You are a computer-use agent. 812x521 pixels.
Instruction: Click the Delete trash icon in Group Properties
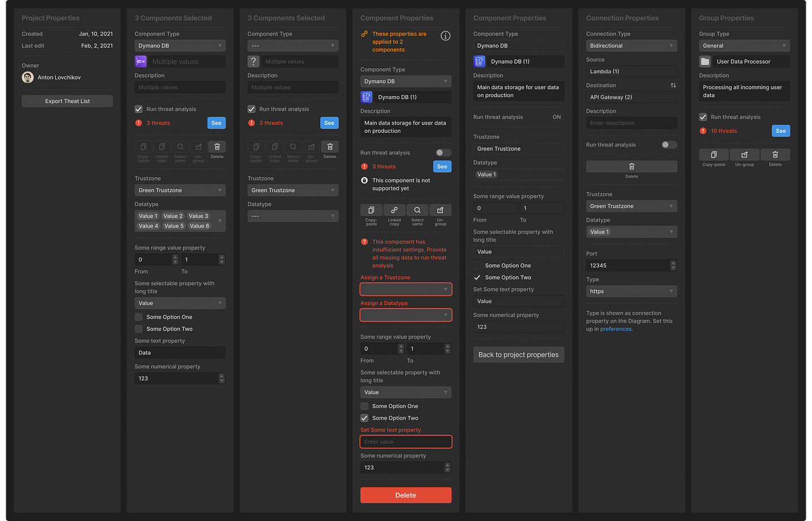tap(775, 154)
